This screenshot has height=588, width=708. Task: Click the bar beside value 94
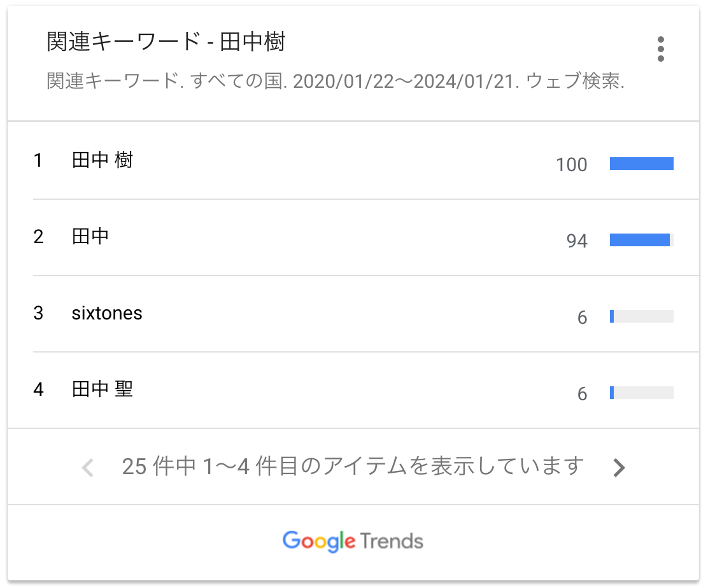pos(642,240)
